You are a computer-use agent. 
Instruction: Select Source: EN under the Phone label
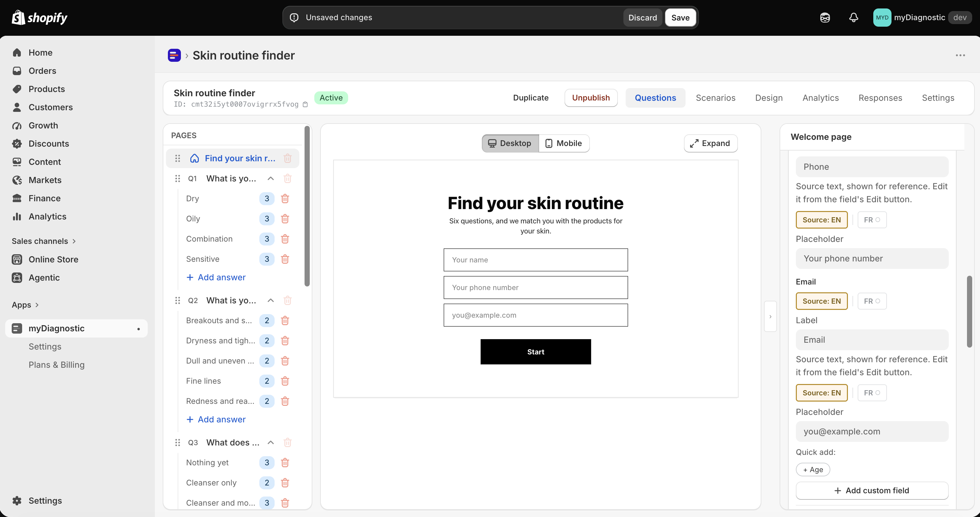(x=822, y=220)
